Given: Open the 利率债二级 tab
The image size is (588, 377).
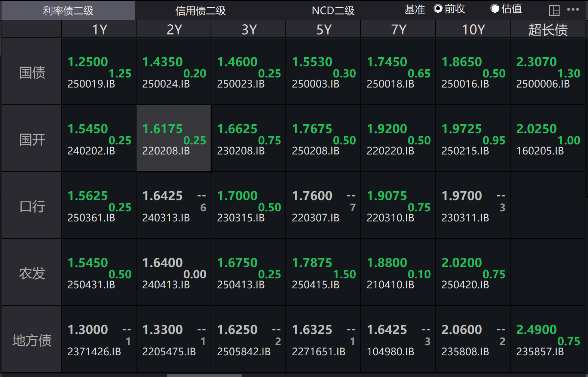Looking at the screenshot, I should pyautogui.click(x=68, y=10).
